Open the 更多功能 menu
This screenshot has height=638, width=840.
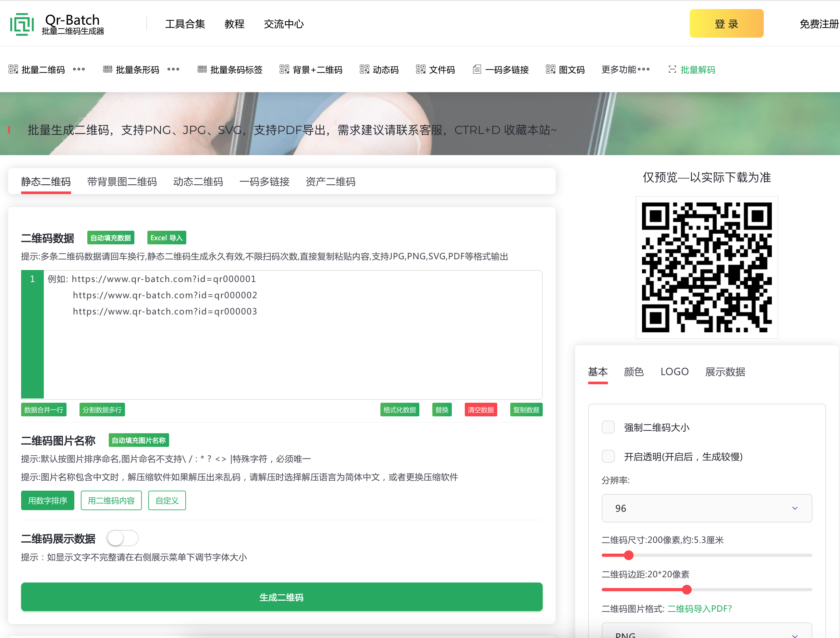[625, 69]
